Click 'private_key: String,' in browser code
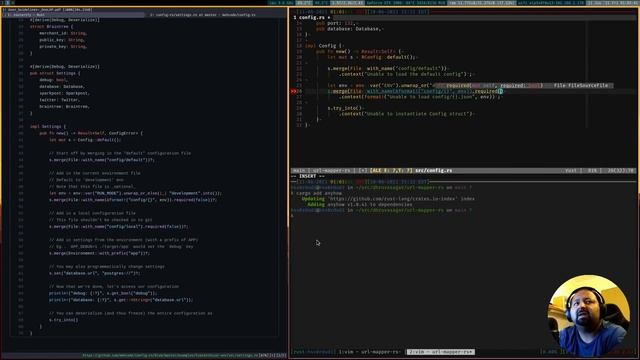 pos(63,47)
